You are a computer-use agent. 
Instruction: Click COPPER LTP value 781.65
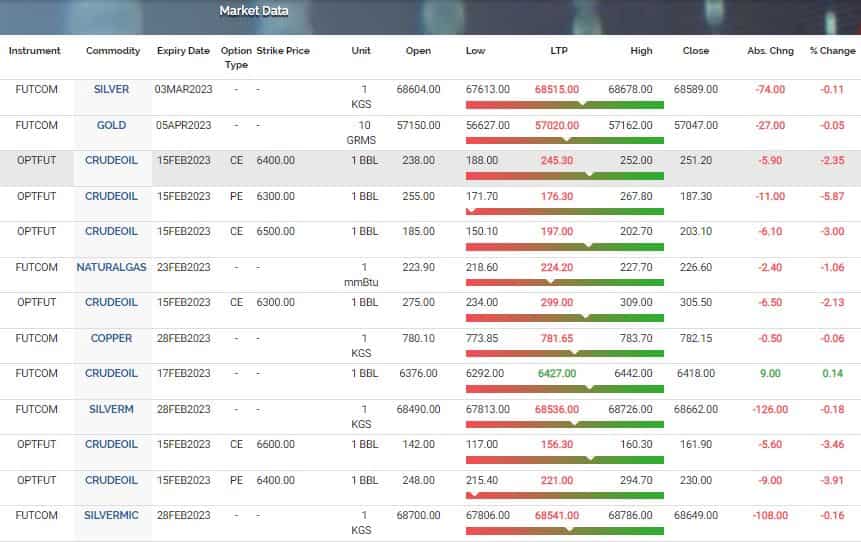557,338
